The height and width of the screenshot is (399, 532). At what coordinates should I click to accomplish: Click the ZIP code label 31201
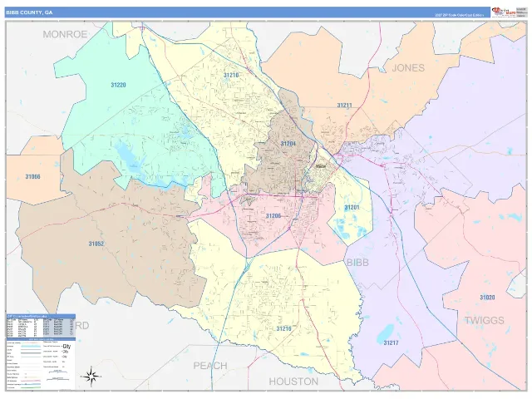coord(352,207)
